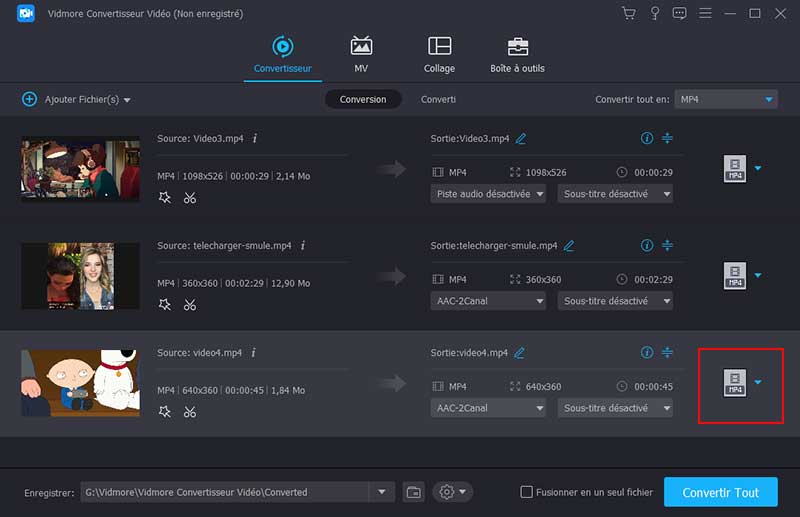
Task: Enable Fusionner en un seul fichier checkbox
Action: 527,492
